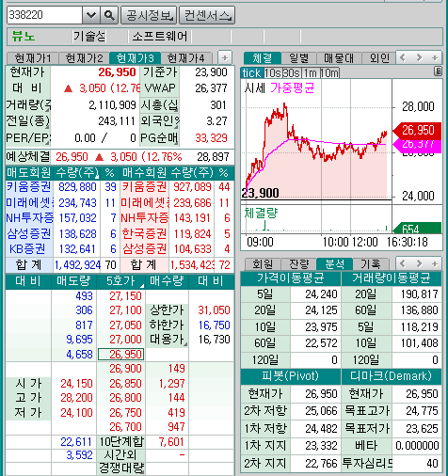Click the 시세 legend label
This screenshot has width=448, height=476.
pyautogui.click(x=255, y=88)
